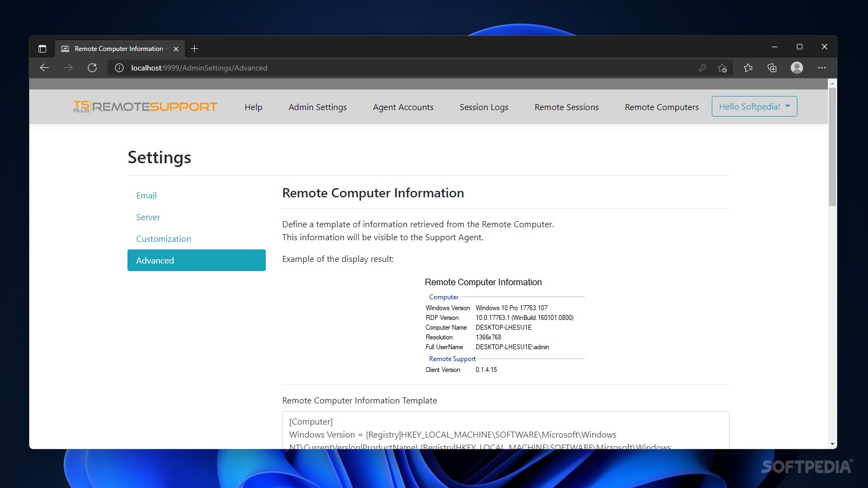
Task: Click the Remote Computer Information heading
Action: 373,193
